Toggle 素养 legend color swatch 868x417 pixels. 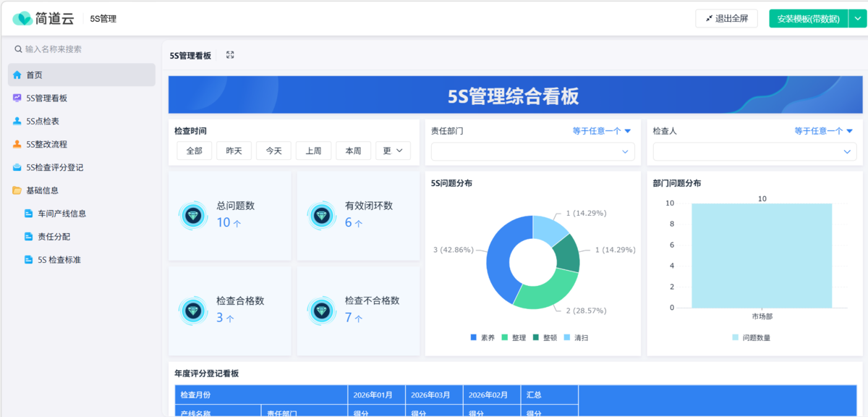pos(474,337)
